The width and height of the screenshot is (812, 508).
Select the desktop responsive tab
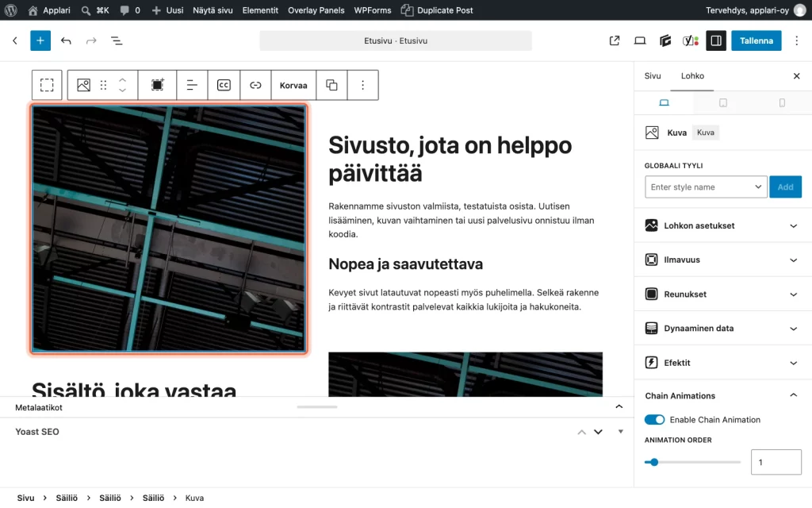[x=664, y=102]
